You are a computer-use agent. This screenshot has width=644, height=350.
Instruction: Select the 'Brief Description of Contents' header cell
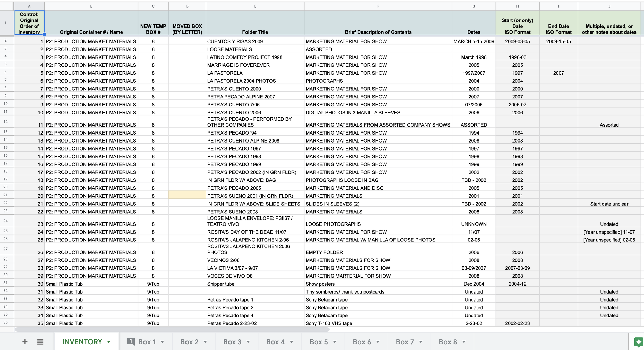[x=378, y=23]
